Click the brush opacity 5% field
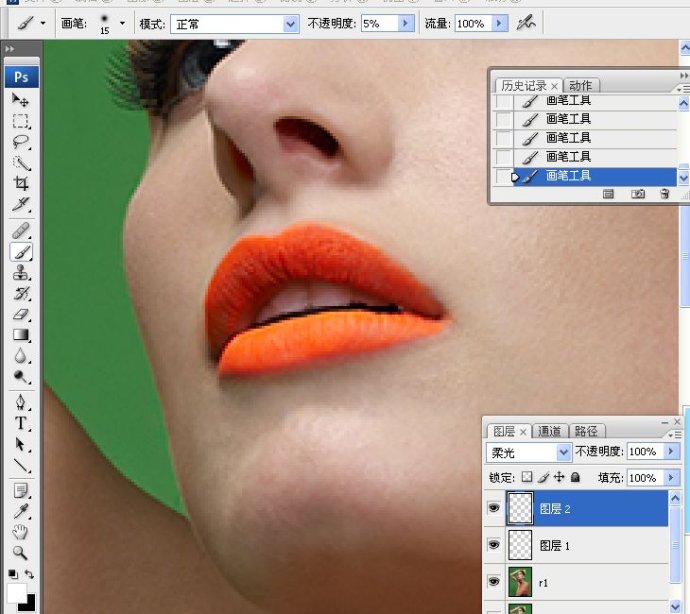This screenshot has height=614, width=690. click(x=379, y=23)
